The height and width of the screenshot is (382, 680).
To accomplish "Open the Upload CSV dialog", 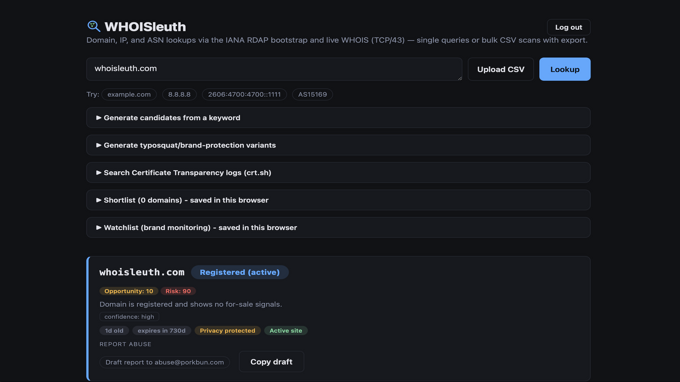I will tap(500, 69).
